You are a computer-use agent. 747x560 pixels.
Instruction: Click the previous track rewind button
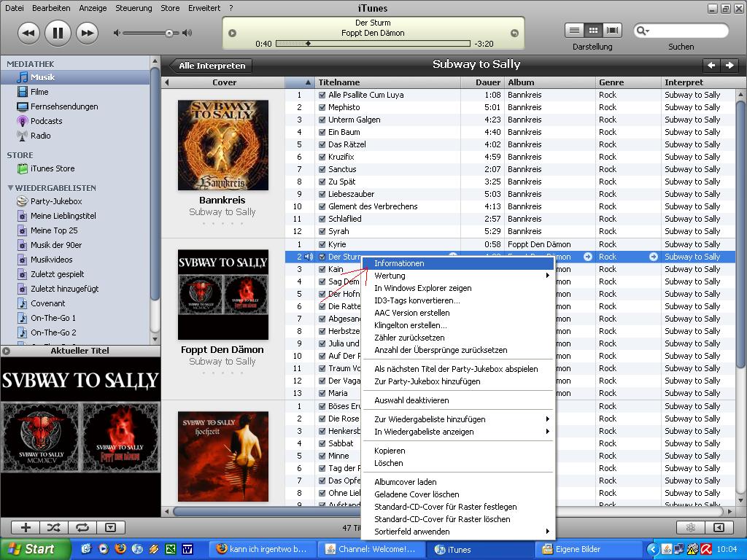tap(28, 33)
